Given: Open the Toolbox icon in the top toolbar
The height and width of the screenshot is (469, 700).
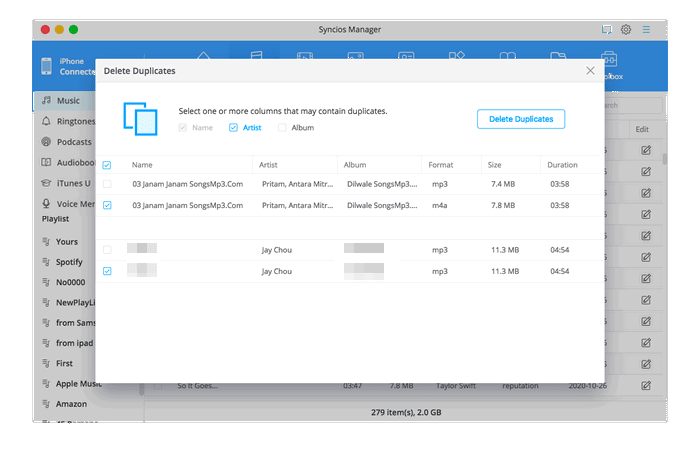Looking at the screenshot, I should coord(609,59).
